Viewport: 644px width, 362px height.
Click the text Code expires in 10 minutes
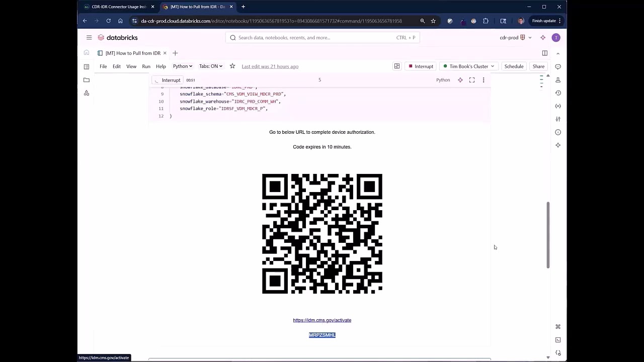pos(322,147)
